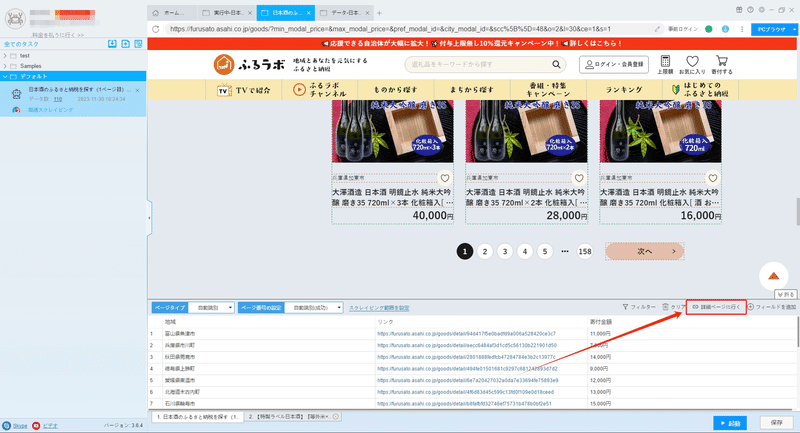Click the 起動 start button
Viewport: 800px width, 433px height.
point(730,423)
